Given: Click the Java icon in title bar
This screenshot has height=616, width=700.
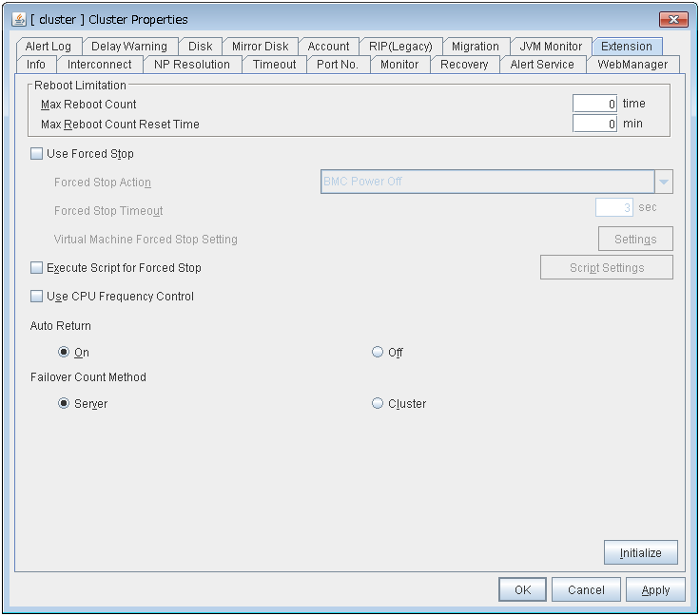Looking at the screenshot, I should [19, 19].
